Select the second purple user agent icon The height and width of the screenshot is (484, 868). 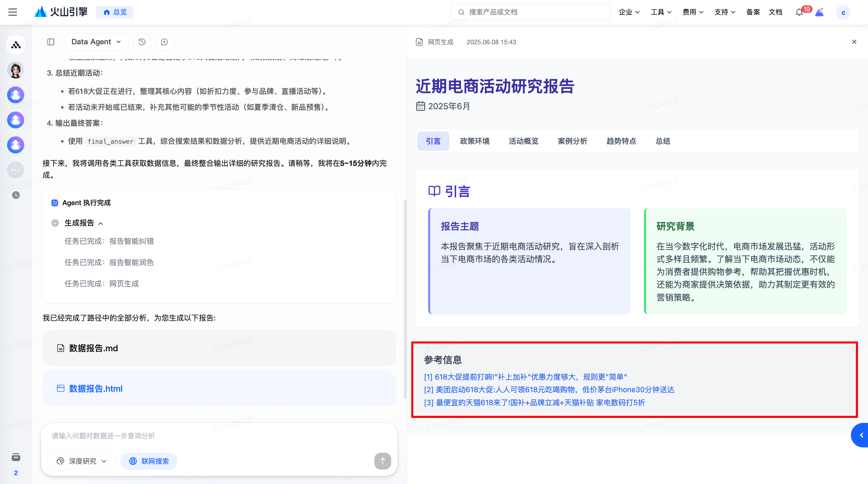tap(16, 120)
